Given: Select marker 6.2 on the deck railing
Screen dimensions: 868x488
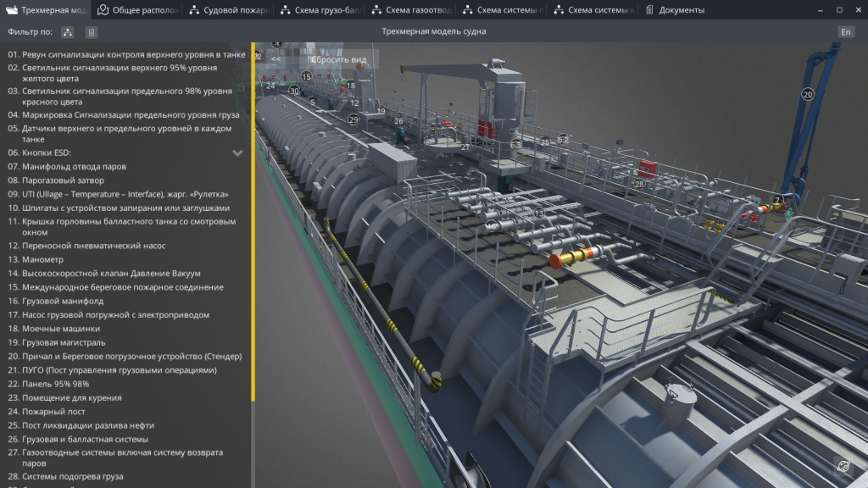Looking at the screenshot, I should tap(563, 139).
